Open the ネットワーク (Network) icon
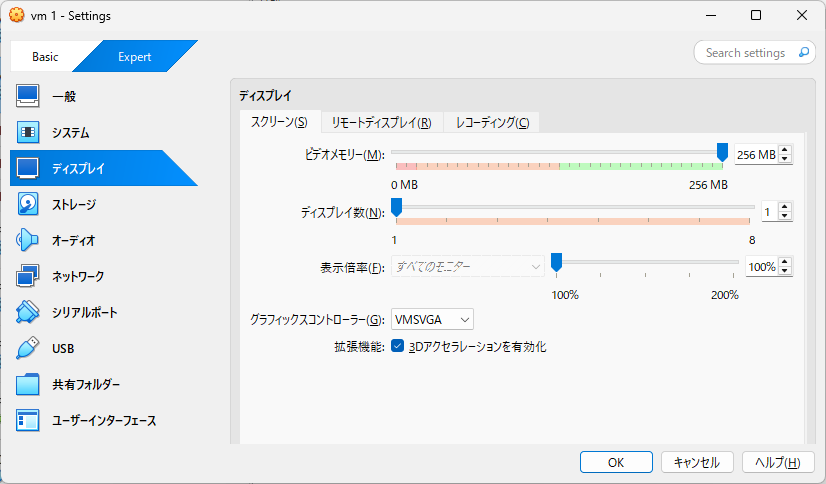826x484 pixels. 27,277
